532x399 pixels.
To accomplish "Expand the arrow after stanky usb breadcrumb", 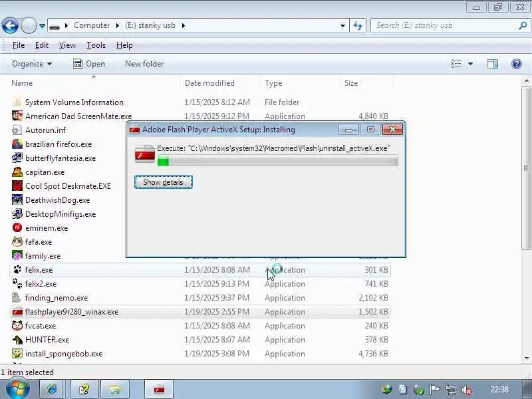I will coord(184,25).
